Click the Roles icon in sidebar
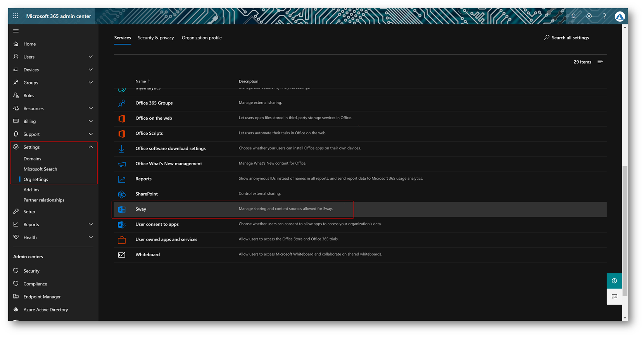This screenshot has width=644, height=337. [16, 95]
